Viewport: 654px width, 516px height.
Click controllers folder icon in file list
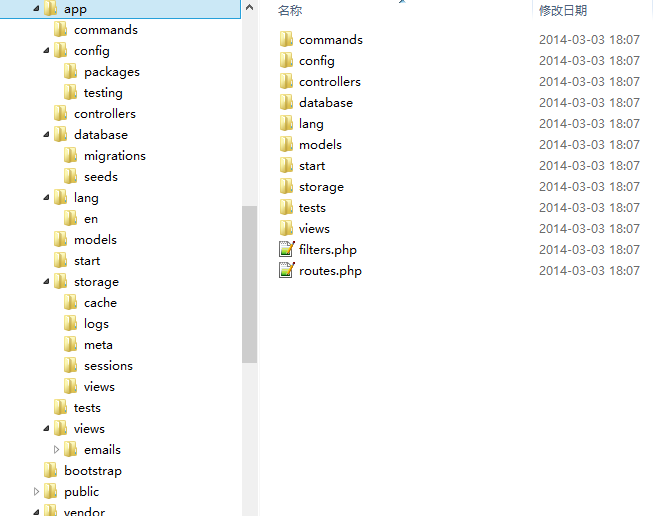[286, 81]
